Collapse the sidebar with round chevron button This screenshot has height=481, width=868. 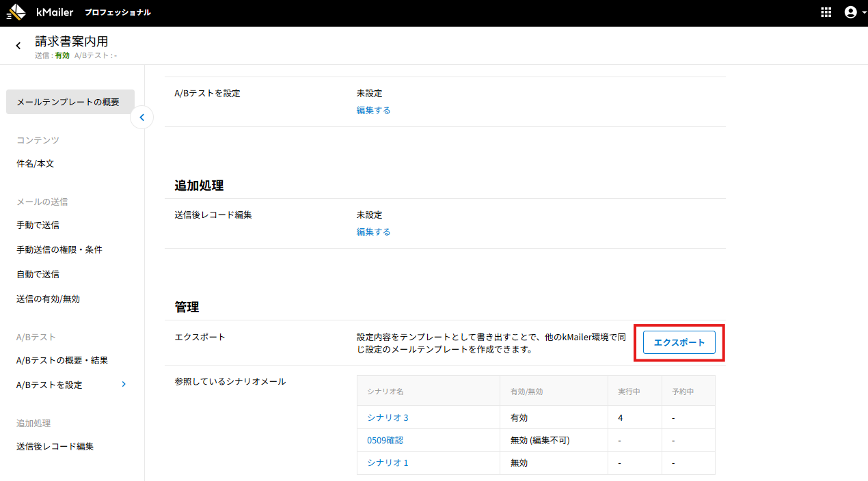point(141,118)
